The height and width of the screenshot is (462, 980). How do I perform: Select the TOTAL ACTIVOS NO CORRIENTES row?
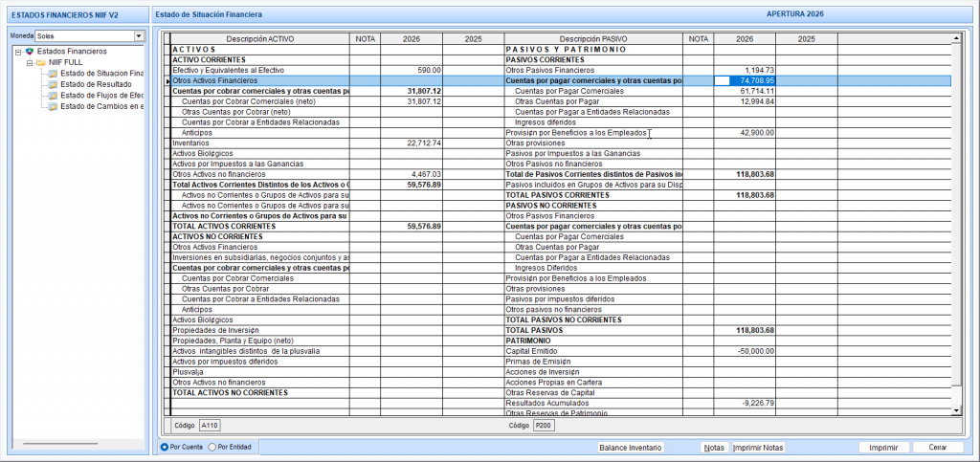pyautogui.click(x=260, y=393)
